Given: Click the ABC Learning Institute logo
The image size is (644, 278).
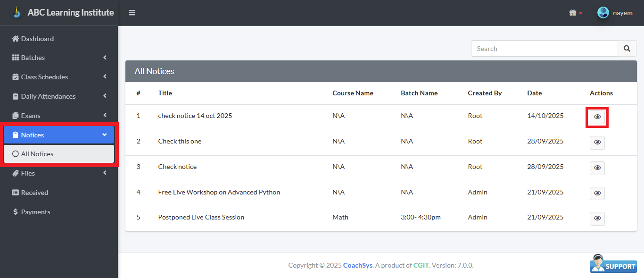Looking at the screenshot, I should [x=17, y=12].
